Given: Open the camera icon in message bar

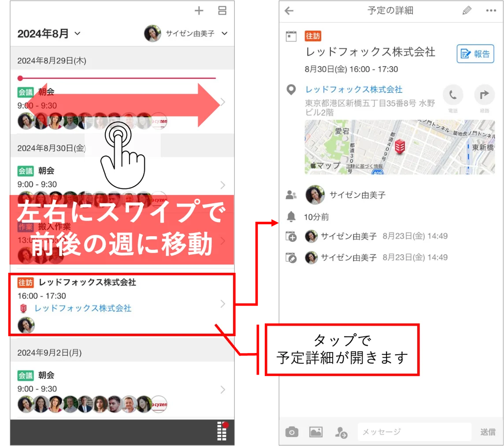Looking at the screenshot, I should click(292, 432).
